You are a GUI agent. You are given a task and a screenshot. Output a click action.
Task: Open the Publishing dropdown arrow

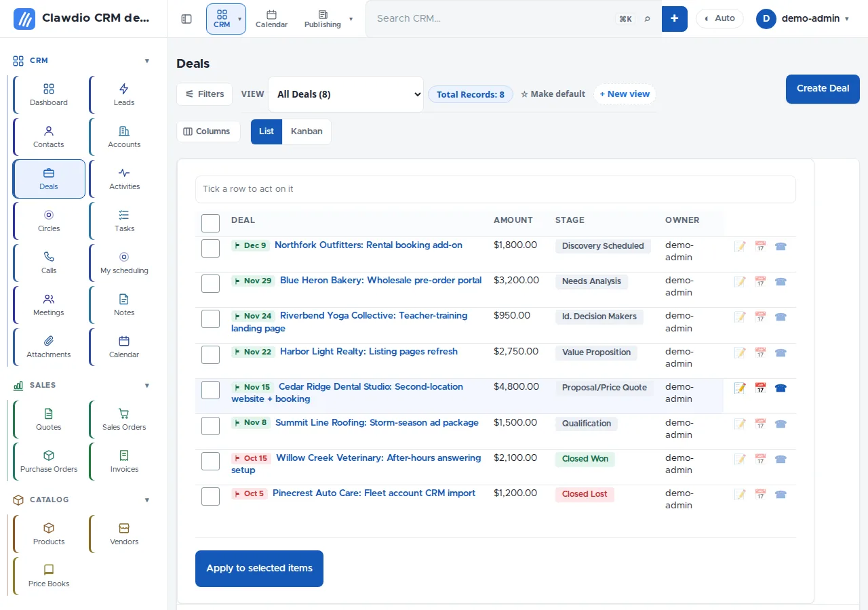coord(351,19)
